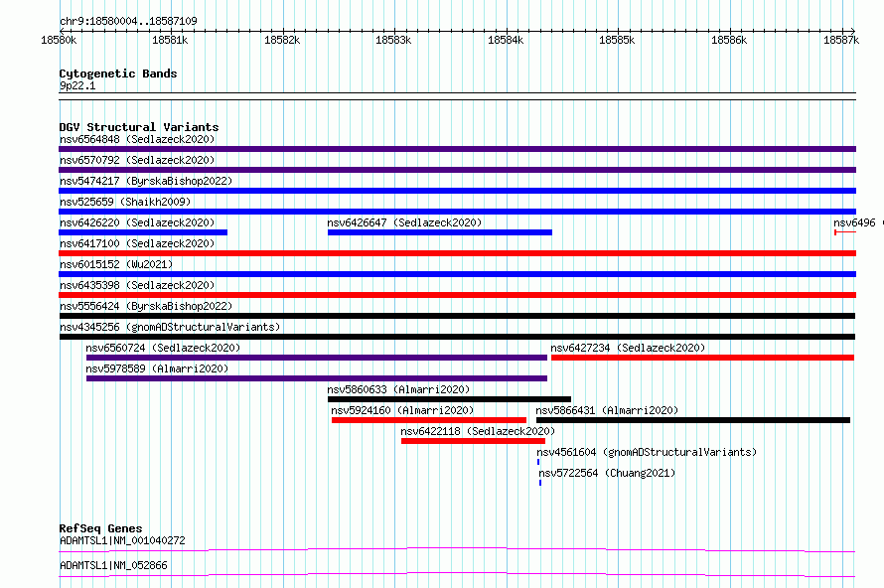
Task: Select the red bar under nsv5924160
Action: pyautogui.click(x=429, y=420)
